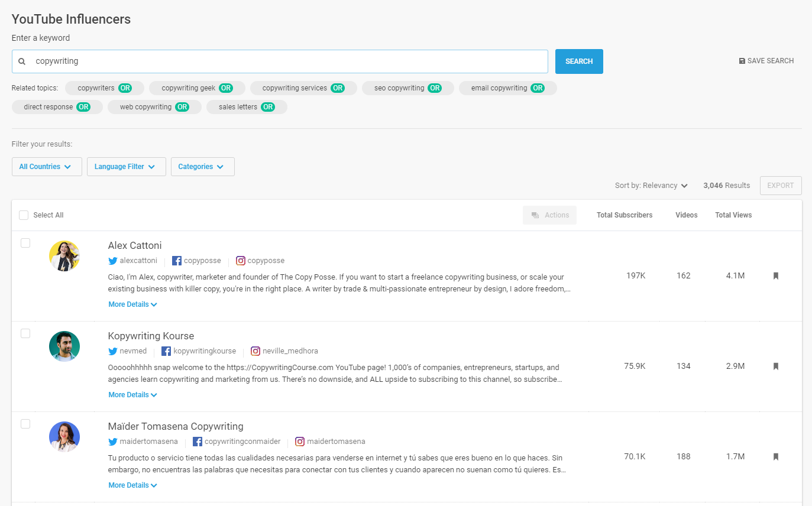
Task: Bookmark Maïder Tomasena Copywriting channel
Action: click(775, 457)
